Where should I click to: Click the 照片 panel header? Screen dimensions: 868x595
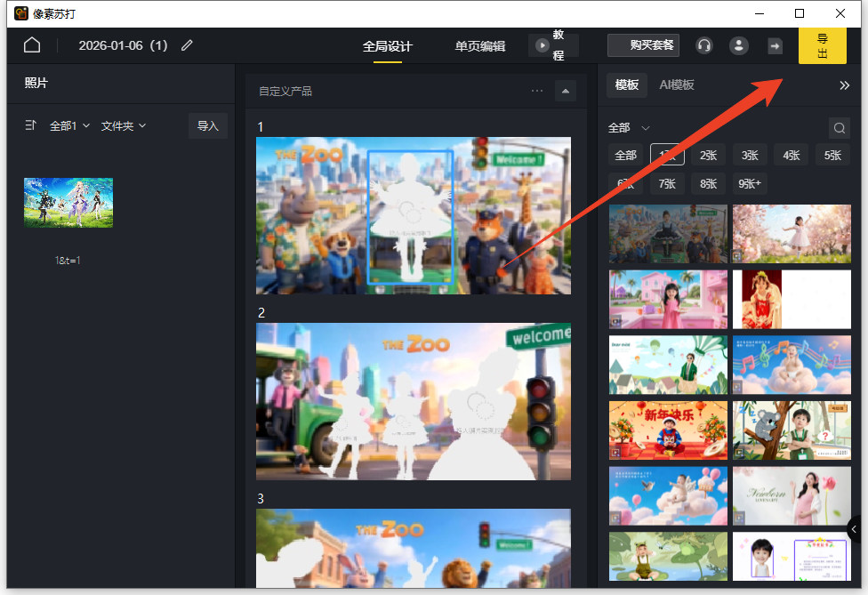(x=36, y=83)
